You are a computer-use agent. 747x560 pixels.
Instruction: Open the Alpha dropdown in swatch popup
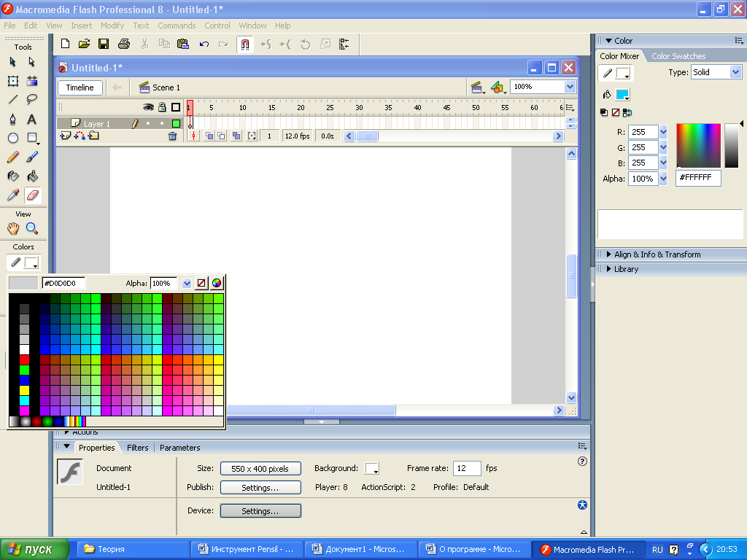tap(187, 284)
